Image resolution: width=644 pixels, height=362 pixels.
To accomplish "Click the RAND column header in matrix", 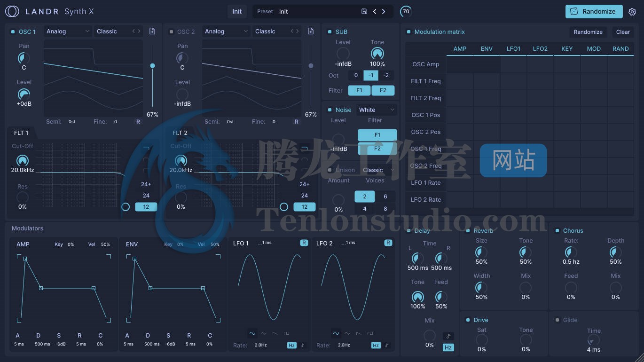I will (x=620, y=49).
